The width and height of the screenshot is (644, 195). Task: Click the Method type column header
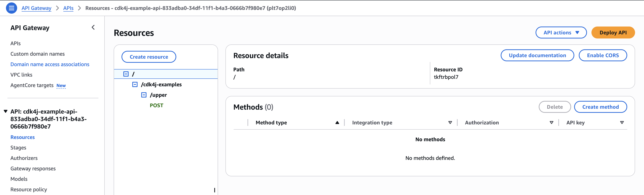coord(271,123)
